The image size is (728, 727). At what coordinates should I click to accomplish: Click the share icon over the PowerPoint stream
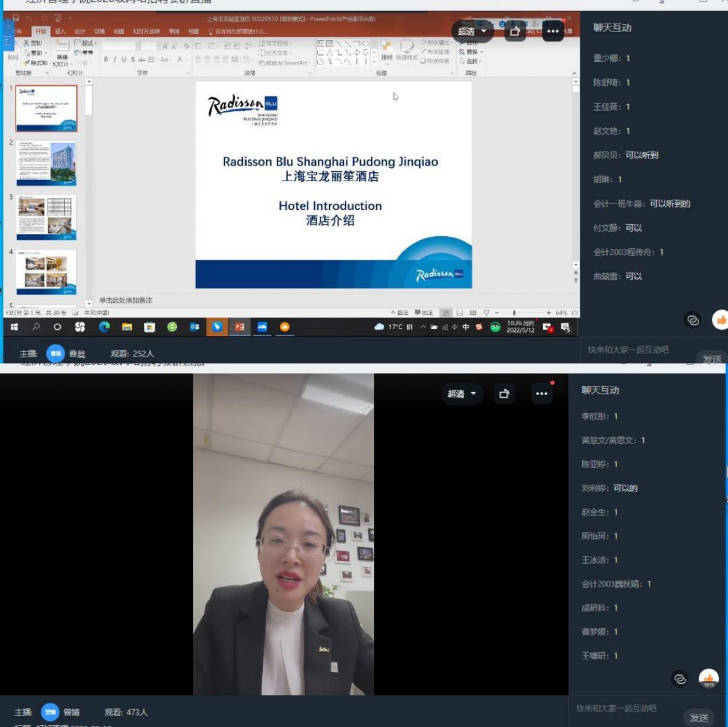pos(515,32)
